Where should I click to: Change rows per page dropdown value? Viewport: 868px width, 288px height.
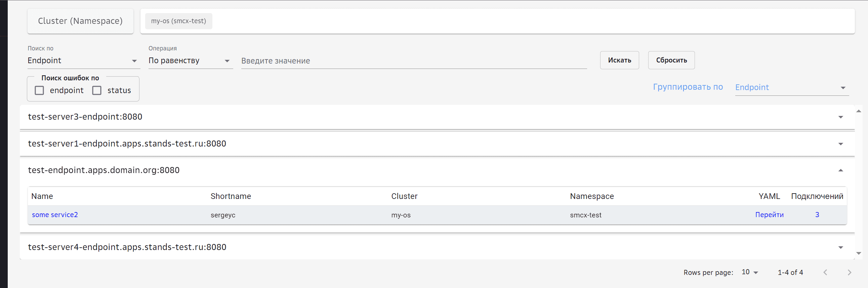pos(750,272)
